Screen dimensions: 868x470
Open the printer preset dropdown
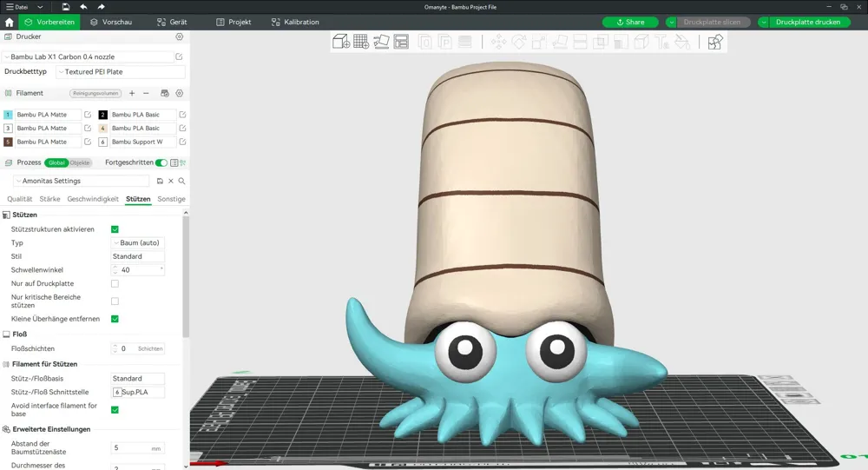[x=89, y=56]
